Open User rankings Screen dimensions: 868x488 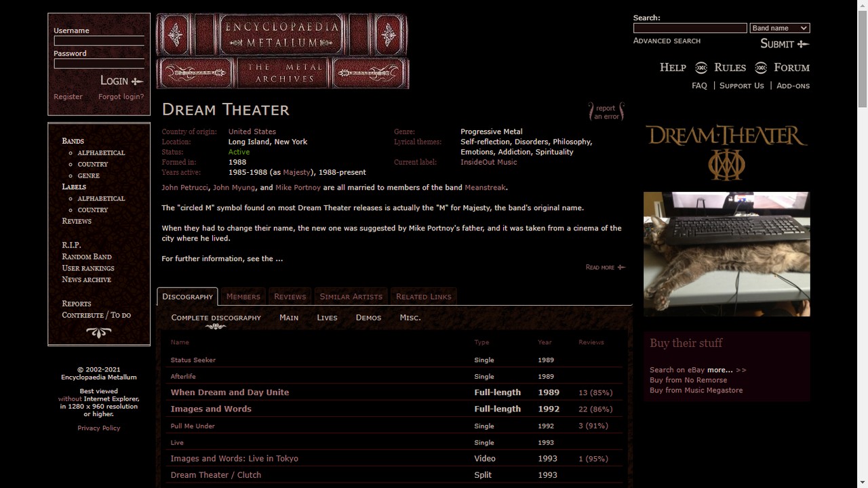[88, 268]
